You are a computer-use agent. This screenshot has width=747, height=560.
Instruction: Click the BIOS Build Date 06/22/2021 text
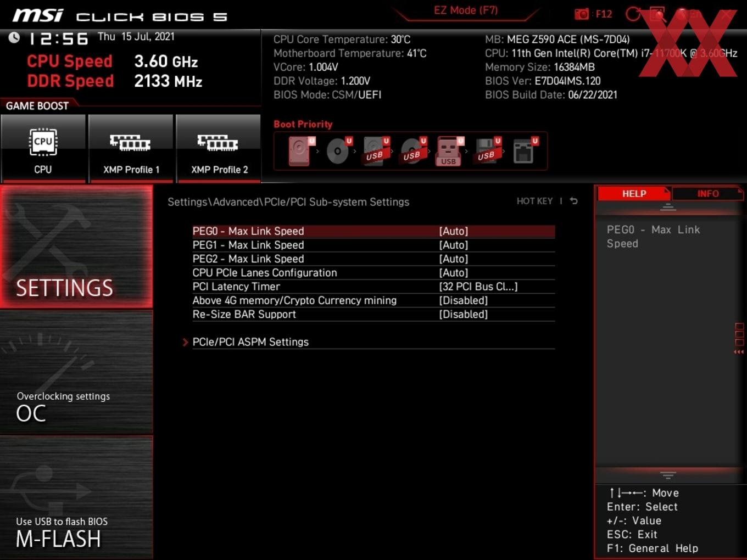[551, 94]
